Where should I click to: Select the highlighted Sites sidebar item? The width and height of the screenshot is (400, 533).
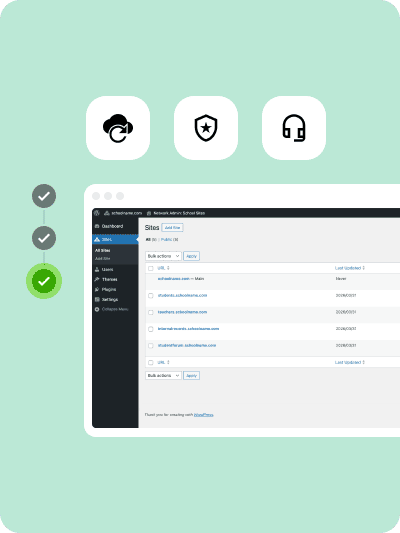(x=115, y=240)
